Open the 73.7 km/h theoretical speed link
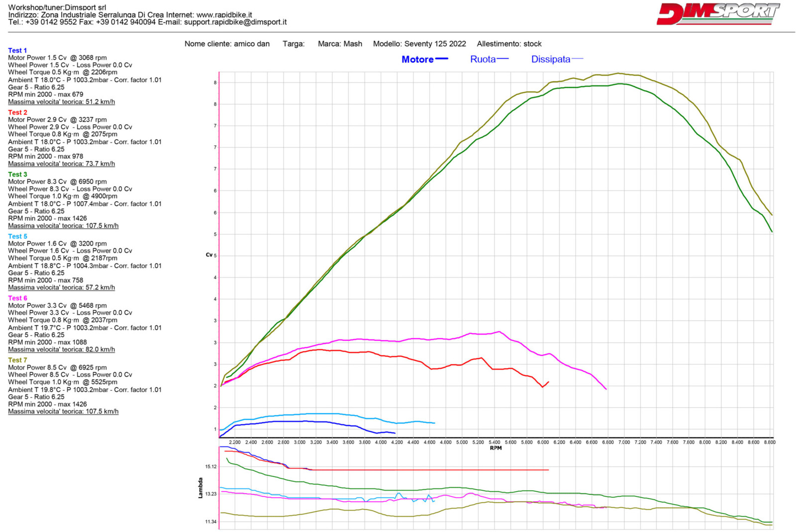 tap(61, 164)
